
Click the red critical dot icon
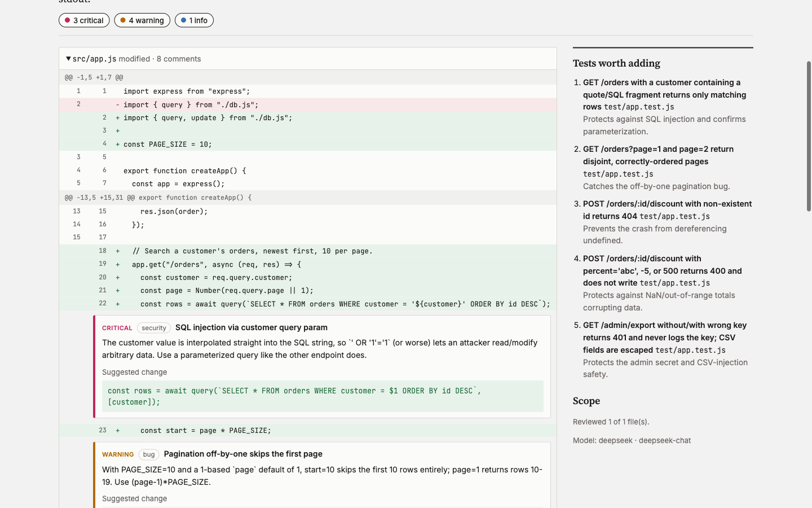(x=68, y=20)
